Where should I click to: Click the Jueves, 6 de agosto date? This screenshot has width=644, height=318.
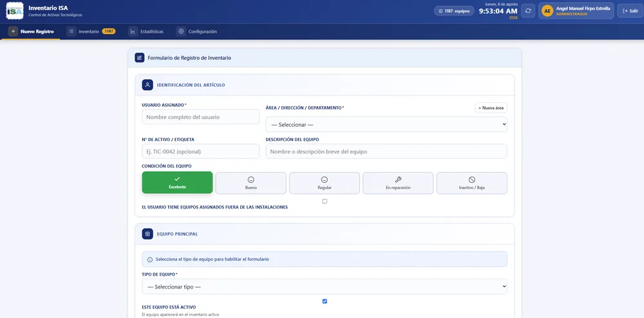pyautogui.click(x=502, y=4)
